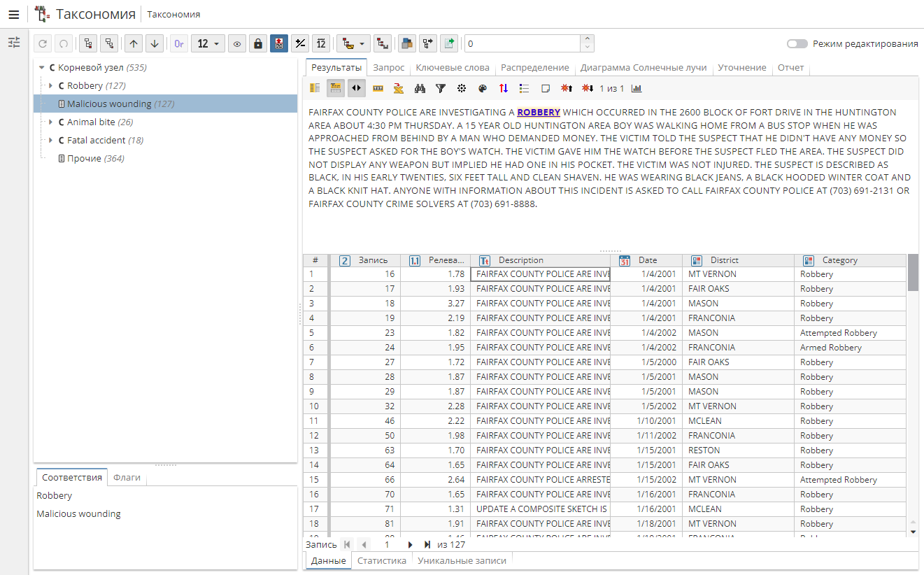The height and width of the screenshot is (575, 924).
Task: Click the undo arrow toolbar button
Action: [43, 43]
